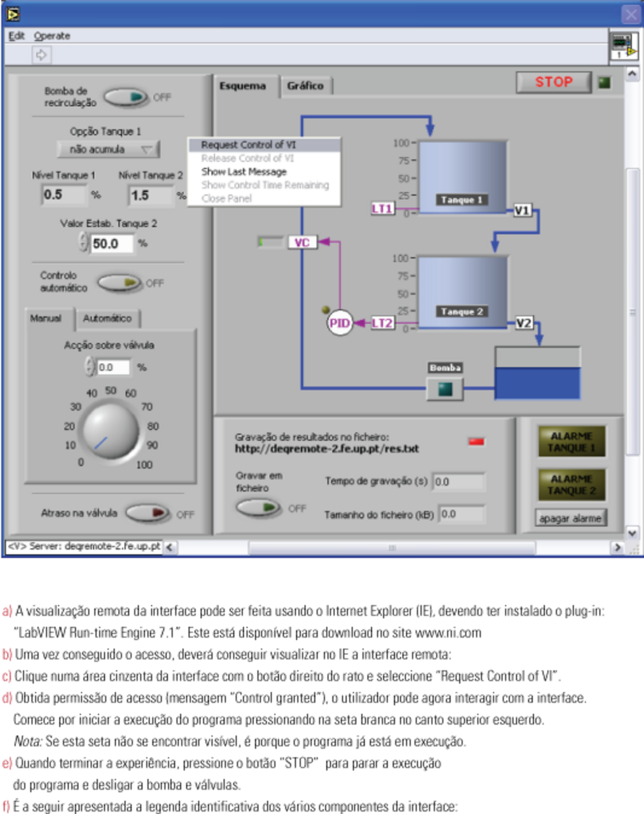This screenshot has width=644, height=814.
Task: Click the V1 valve label
Action: (x=522, y=210)
